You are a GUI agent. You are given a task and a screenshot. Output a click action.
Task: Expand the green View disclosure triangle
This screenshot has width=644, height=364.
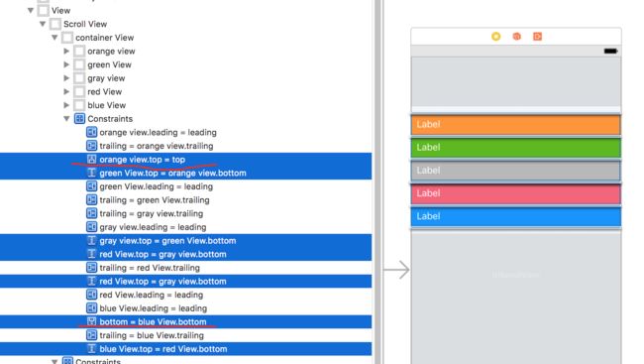66,64
